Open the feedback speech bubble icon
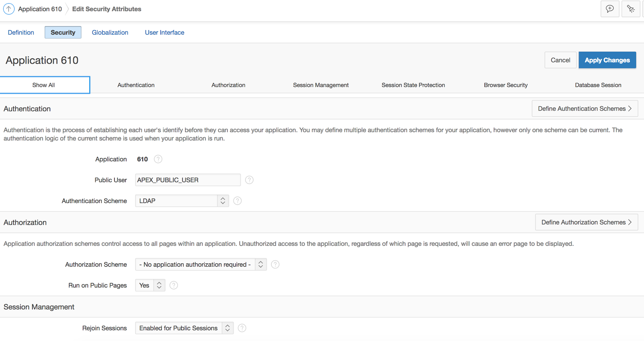This screenshot has width=644, height=341. pyautogui.click(x=610, y=9)
